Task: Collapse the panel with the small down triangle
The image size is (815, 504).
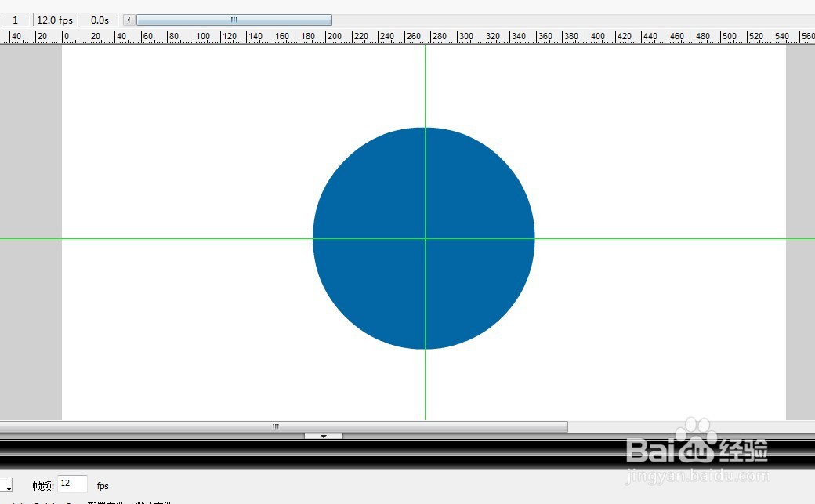Action: (x=324, y=436)
